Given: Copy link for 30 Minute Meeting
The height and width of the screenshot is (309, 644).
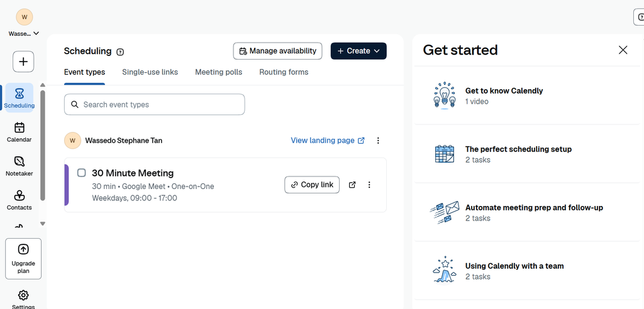Looking at the screenshot, I should pos(312,185).
